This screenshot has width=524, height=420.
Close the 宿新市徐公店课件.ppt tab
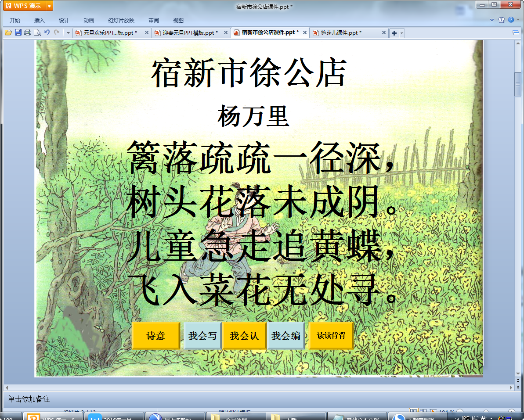tap(305, 32)
